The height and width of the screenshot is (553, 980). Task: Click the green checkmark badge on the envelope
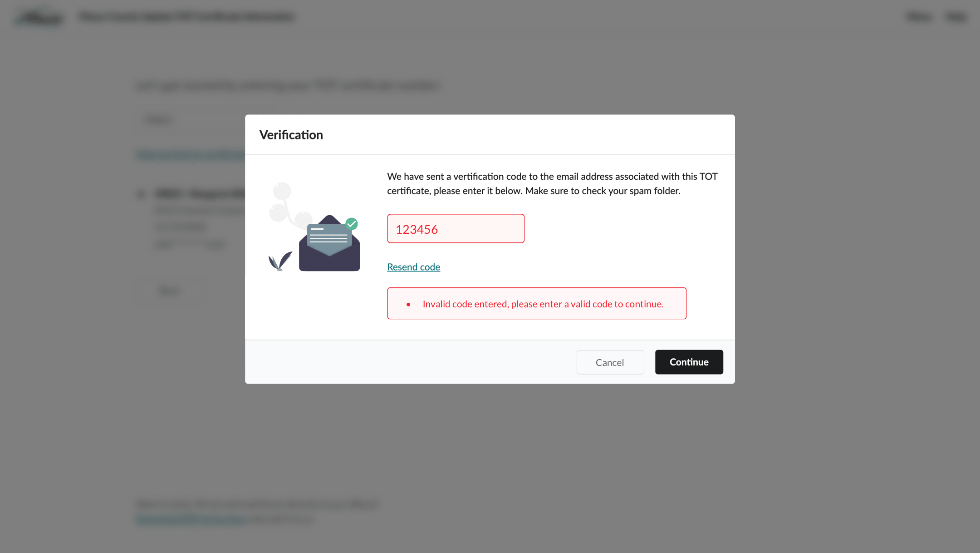pyautogui.click(x=352, y=223)
